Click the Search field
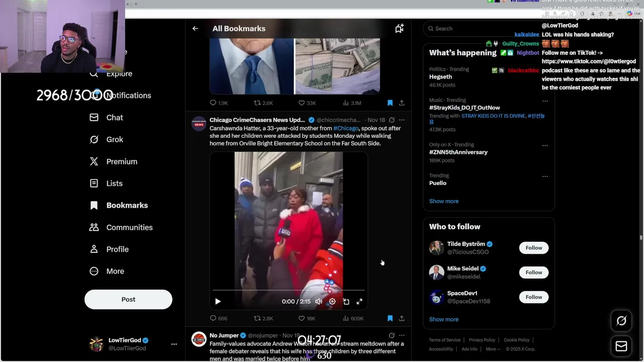Image resolution: width=644 pixels, height=362 pixels. 488,29
